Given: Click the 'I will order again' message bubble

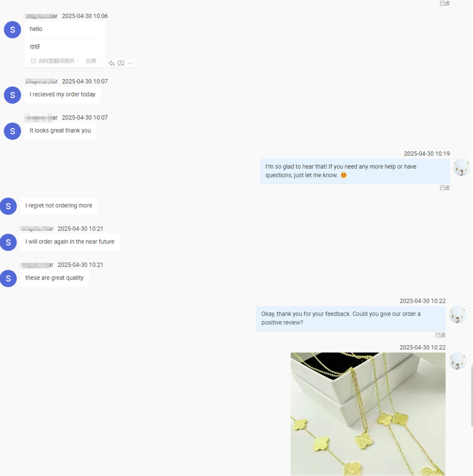Looking at the screenshot, I should (70, 242).
